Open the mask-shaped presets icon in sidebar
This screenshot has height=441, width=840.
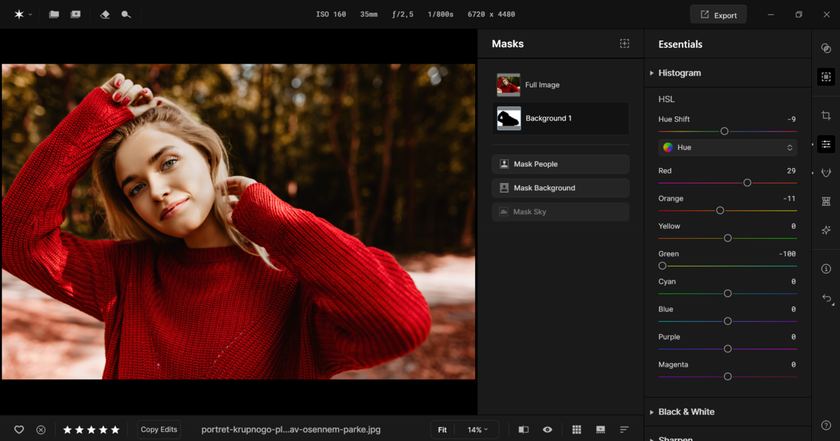pyautogui.click(x=826, y=173)
